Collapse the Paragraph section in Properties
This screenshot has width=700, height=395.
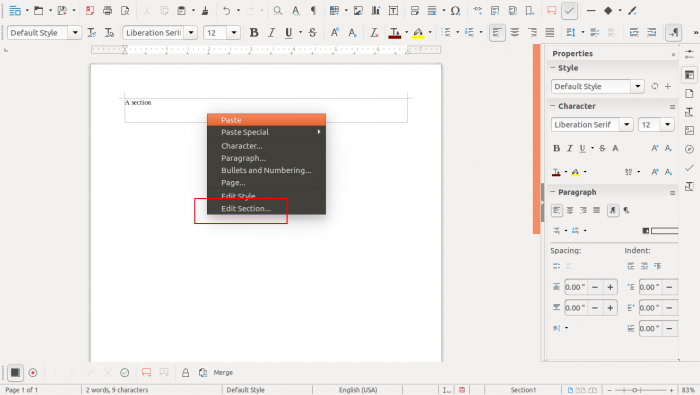553,192
